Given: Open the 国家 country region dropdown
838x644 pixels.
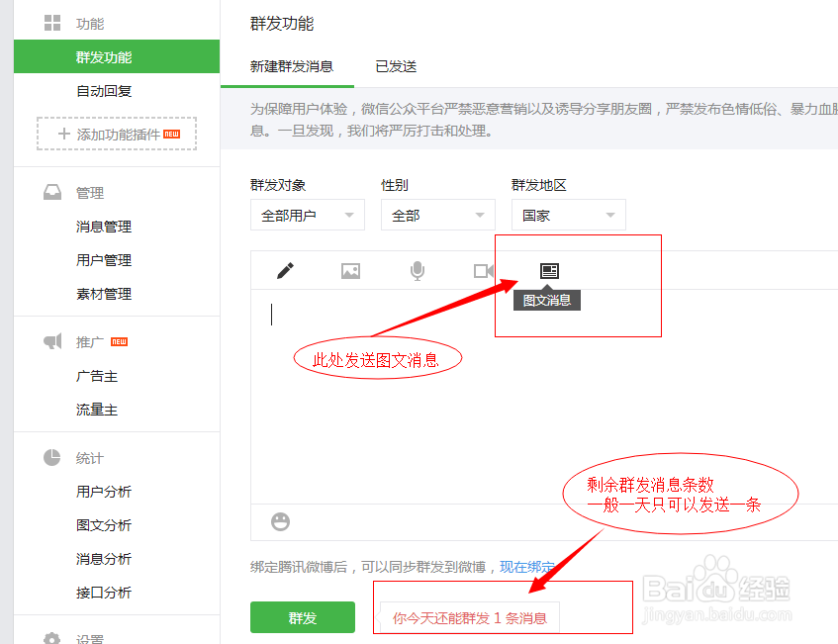Looking at the screenshot, I should pyautogui.click(x=568, y=214).
